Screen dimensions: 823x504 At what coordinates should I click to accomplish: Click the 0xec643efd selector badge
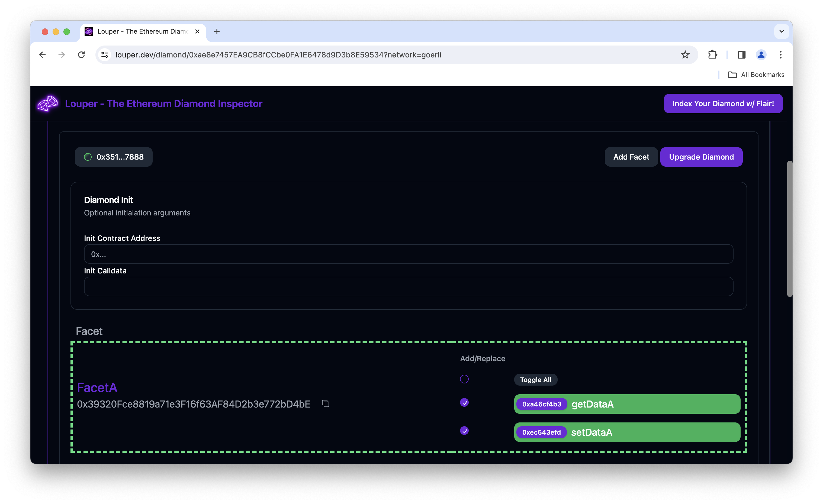pyautogui.click(x=541, y=432)
